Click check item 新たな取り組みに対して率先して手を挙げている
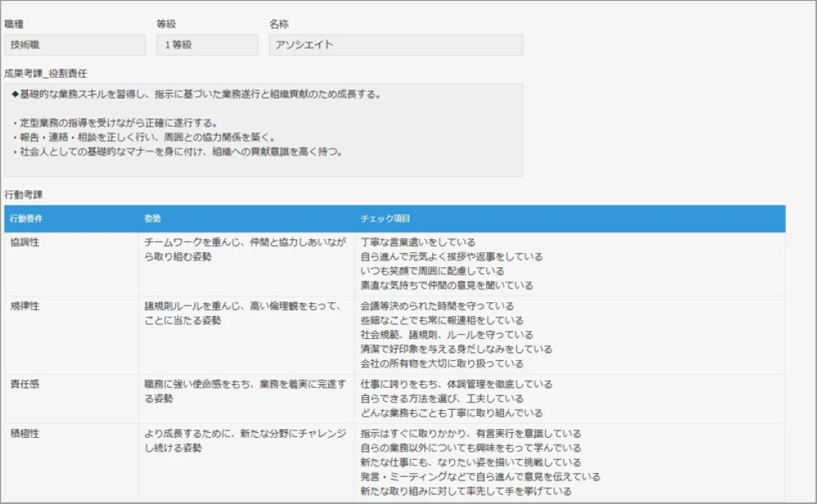 [x=466, y=491]
